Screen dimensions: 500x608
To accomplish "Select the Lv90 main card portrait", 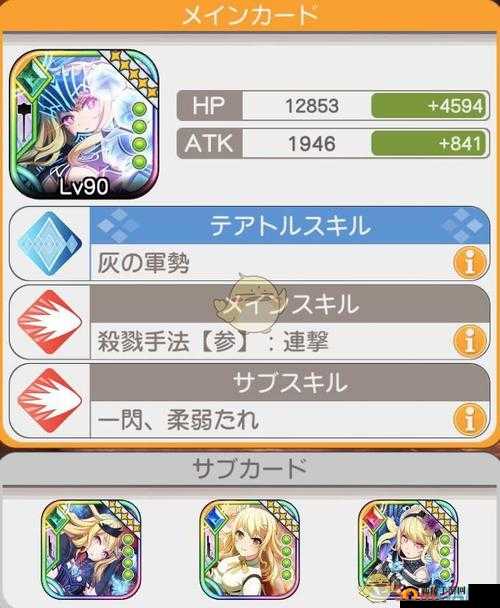I will [84, 124].
